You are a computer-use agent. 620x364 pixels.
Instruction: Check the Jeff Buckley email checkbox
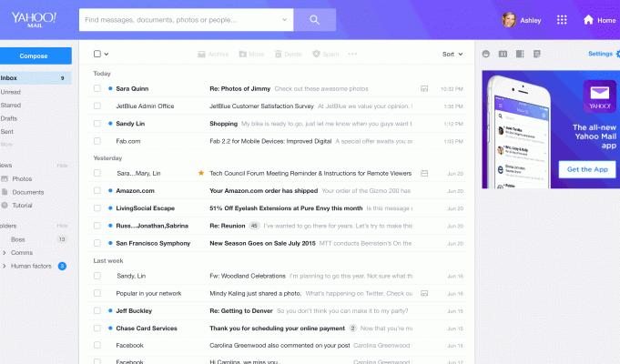pos(97,310)
